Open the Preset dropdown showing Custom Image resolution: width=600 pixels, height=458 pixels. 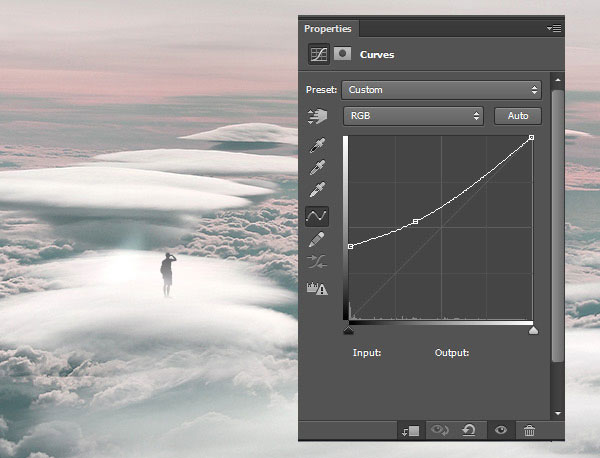tap(441, 89)
